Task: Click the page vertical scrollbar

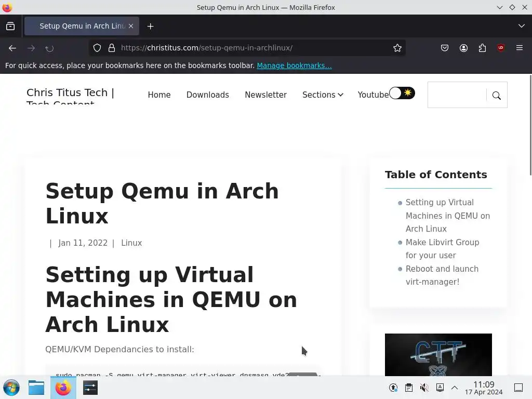Action: (x=530, y=126)
